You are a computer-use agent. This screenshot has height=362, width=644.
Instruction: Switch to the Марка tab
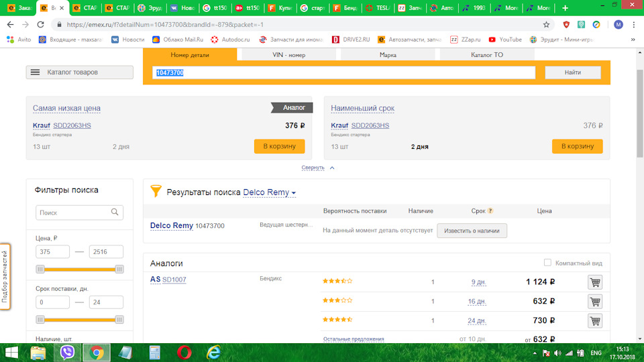(x=388, y=54)
